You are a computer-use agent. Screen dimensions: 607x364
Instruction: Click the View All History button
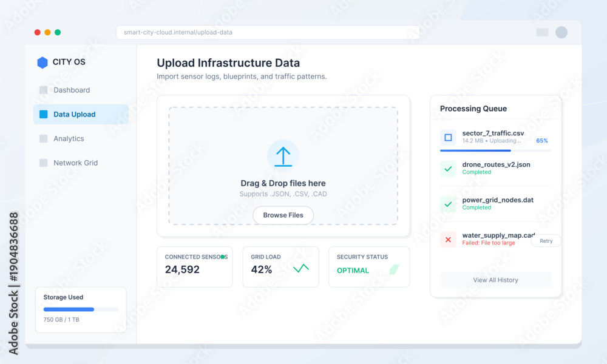[x=495, y=280]
